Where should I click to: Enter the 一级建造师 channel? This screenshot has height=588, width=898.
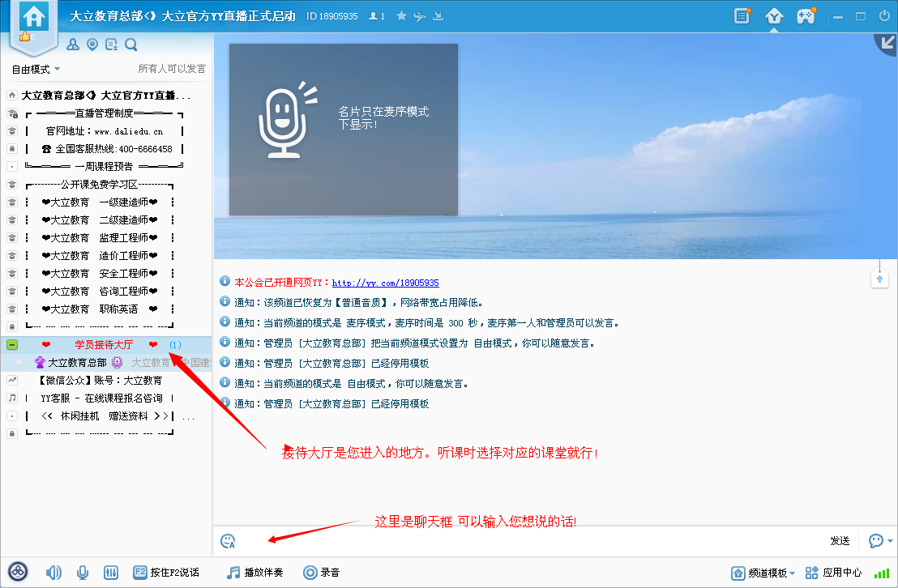tap(106, 202)
